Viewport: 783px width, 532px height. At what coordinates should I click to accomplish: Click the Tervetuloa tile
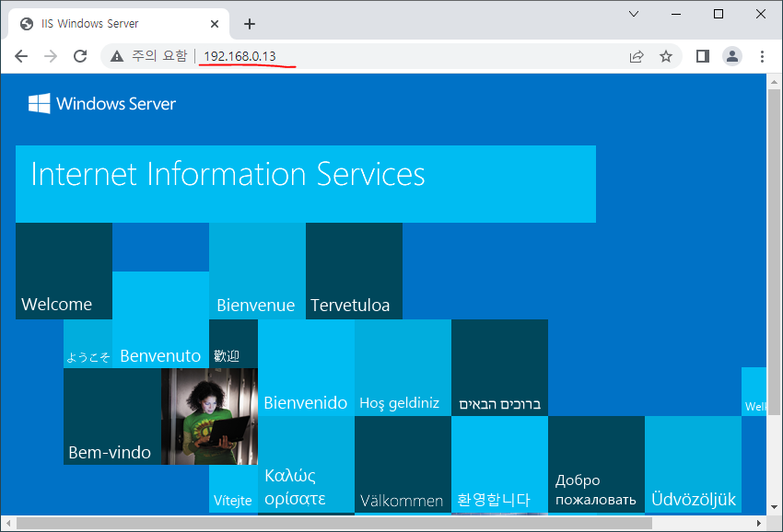pos(354,271)
